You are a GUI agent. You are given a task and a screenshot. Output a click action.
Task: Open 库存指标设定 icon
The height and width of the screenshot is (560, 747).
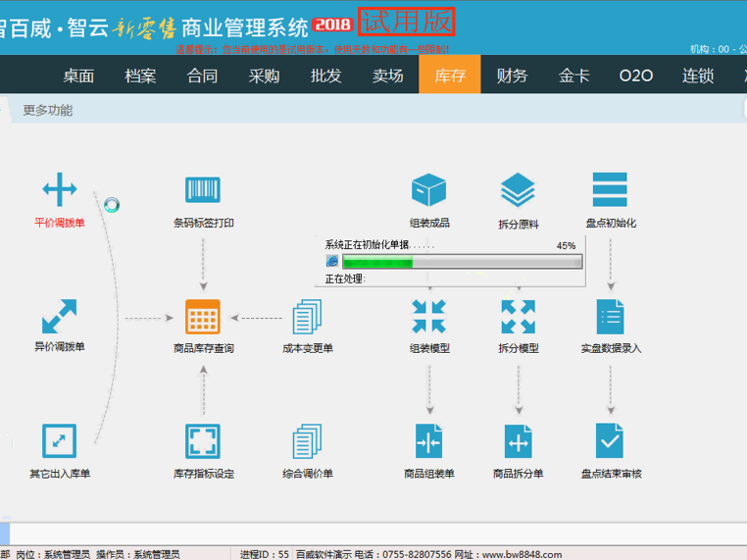[x=203, y=441]
